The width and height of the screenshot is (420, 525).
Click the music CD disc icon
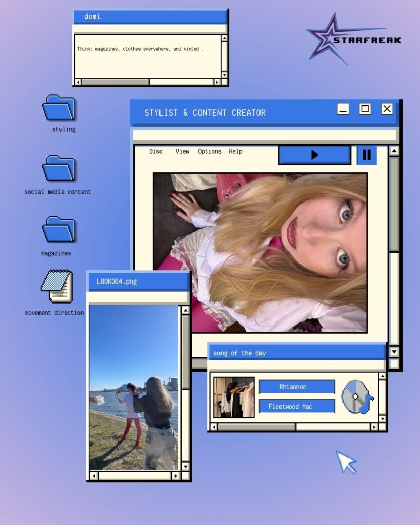tap(357, 397)
